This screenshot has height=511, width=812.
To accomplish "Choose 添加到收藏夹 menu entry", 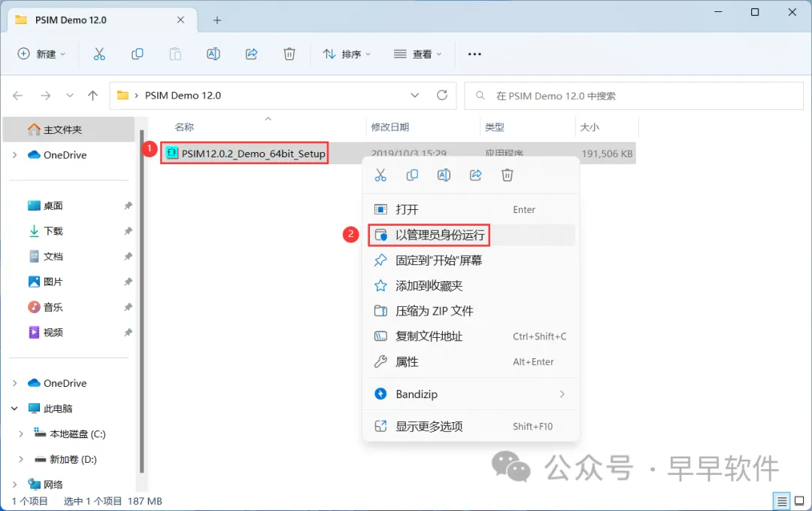I will [471, 285].
